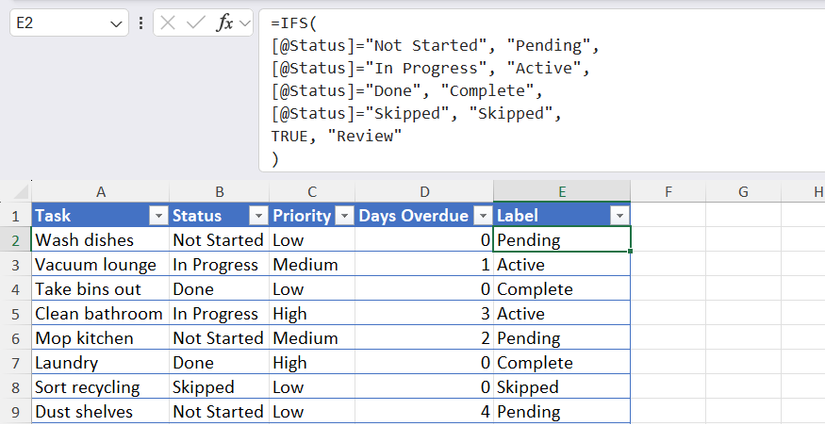
Task: Click the 'Mop kitchen' cell
Action: 100,338
